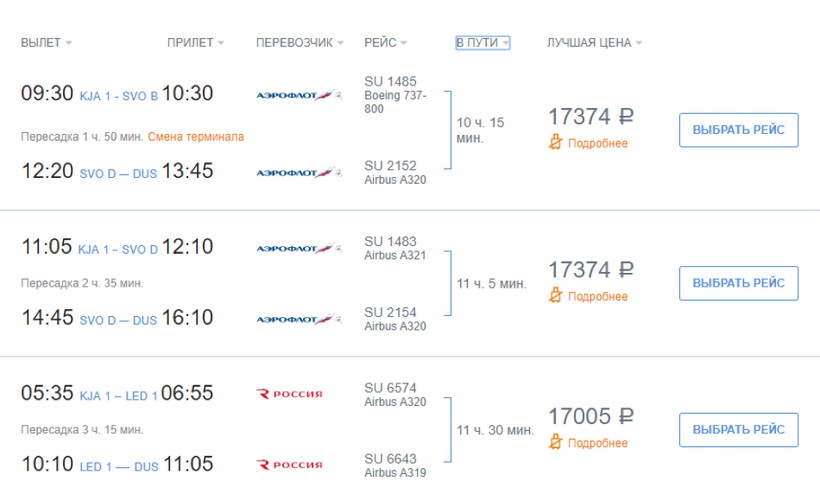
Task: Click the no-baggage icon for the 17005 ₽ flight
Action: pyautogui.click(x=557, y=443)
